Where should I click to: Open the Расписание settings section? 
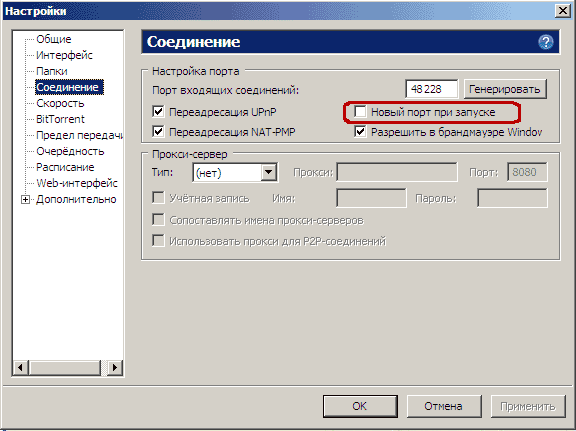[x=65, y=167]
